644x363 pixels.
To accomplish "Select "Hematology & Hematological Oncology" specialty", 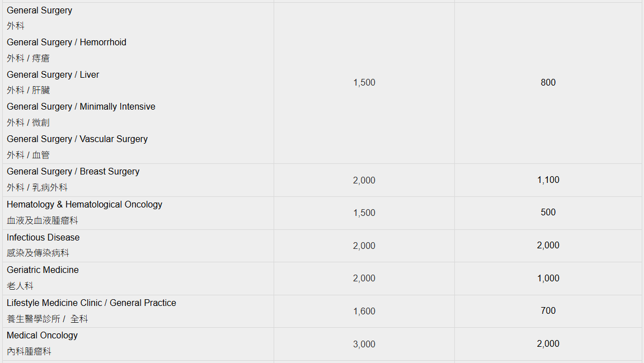I will [84, 205].
